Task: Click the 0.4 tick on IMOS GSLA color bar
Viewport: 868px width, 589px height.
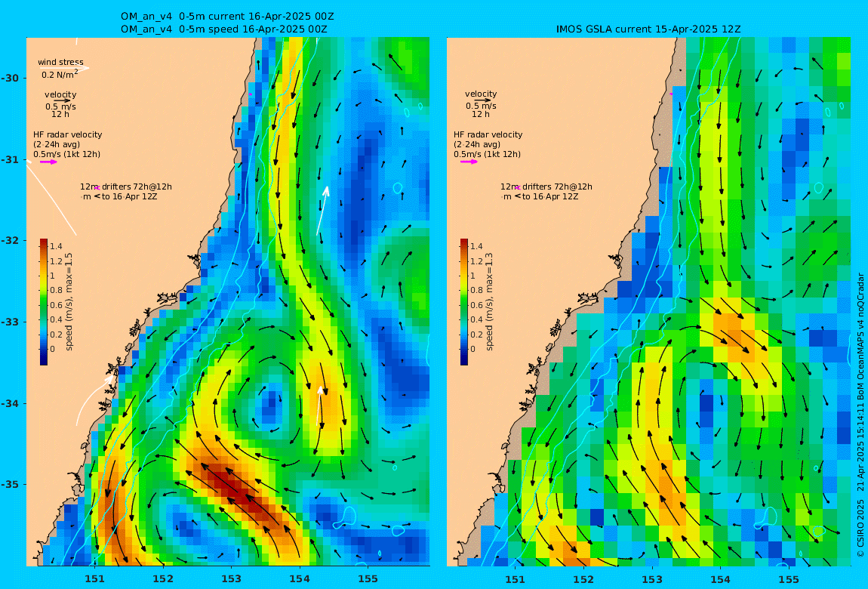Action: (476, 319)
